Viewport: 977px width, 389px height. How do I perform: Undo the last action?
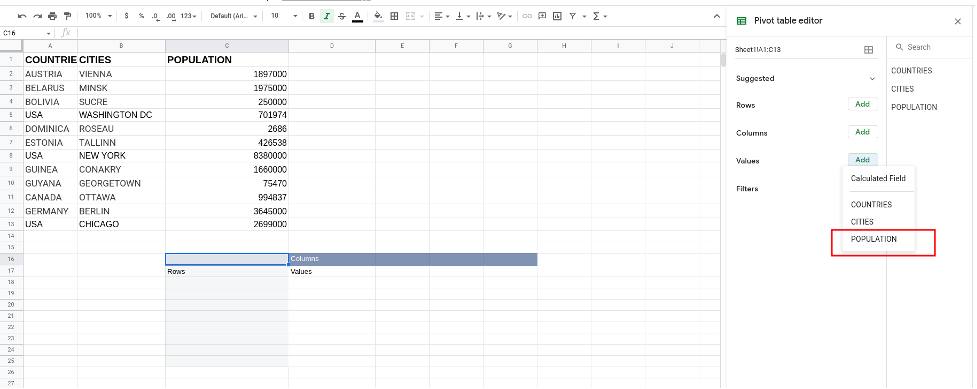22,16
